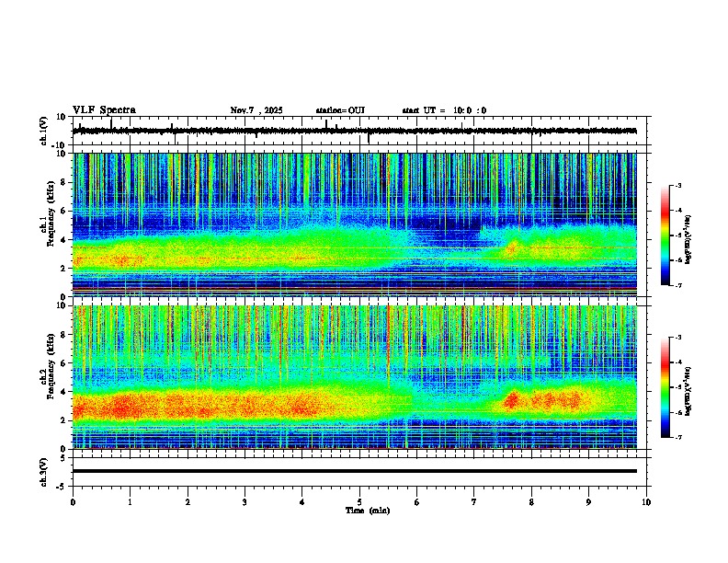Click tick label "0" on the Time axis
This screenshot has width=728, height=563.
click(x=73, y=502)
